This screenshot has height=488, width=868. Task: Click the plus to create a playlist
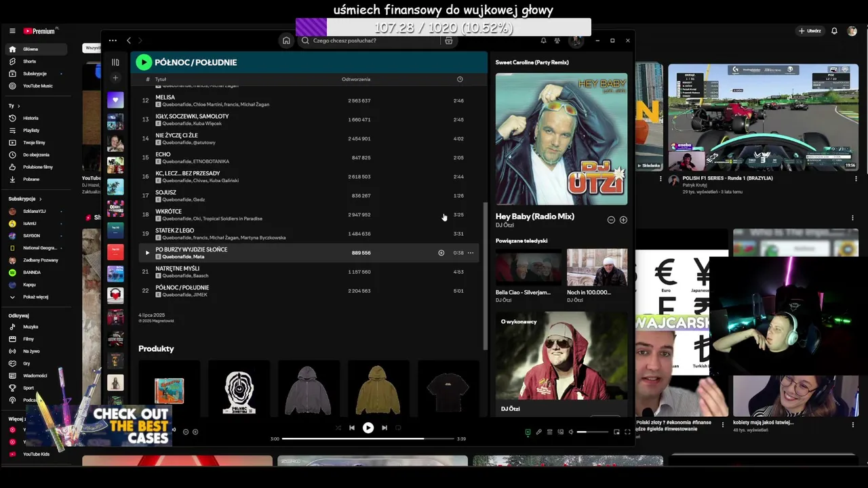pyautogui.click(x=115, y=78)
